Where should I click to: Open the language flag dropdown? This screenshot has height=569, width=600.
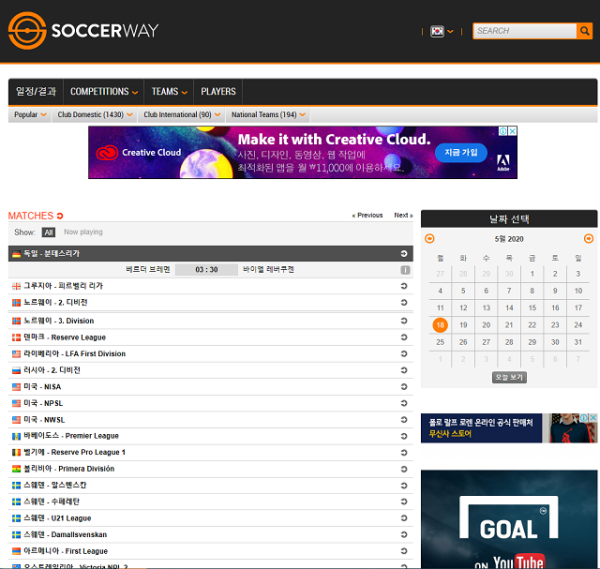[x=442, y=31]
